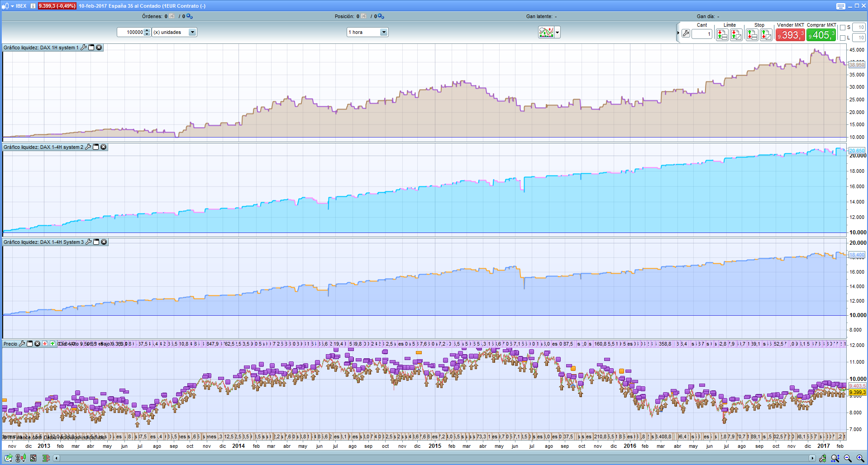Edit the Cant quantity field
Viewport: 868px width, 465px height.
[x=702, y=34]
